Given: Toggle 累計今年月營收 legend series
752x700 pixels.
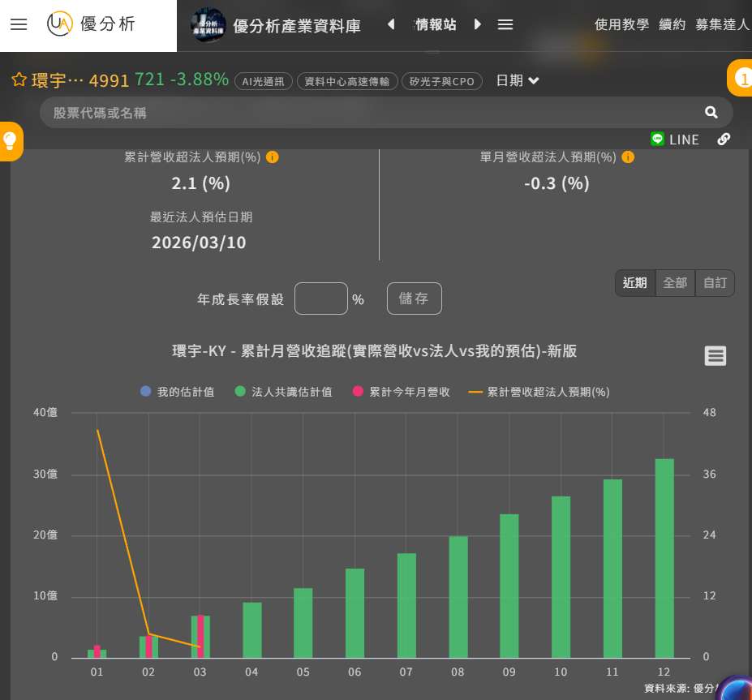Looking at the screenshot, I should [401, 392].
